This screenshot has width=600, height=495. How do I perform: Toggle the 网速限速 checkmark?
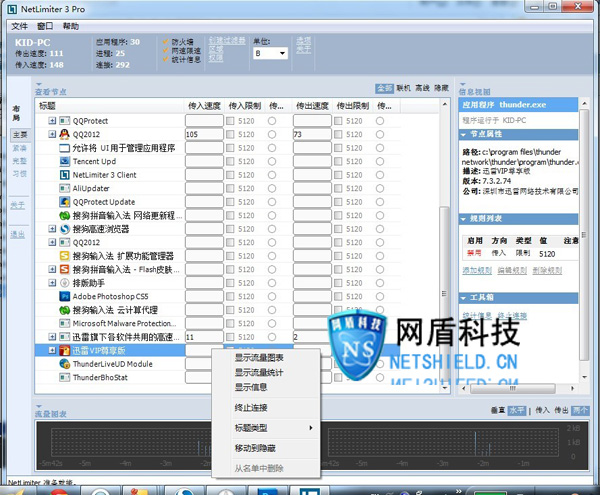pyautogui.click(x=165, y=50)
